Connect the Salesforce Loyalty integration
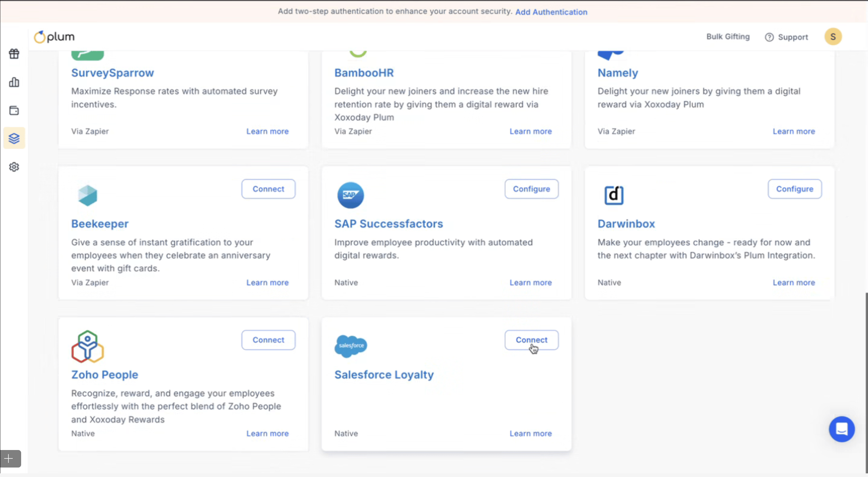The image size is (868, 477). pos(532,340)
